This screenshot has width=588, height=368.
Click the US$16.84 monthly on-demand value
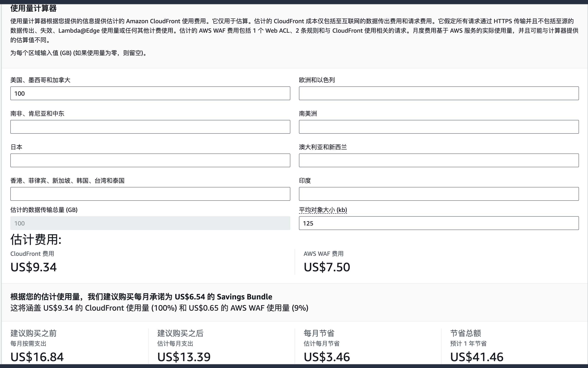pos(37,357)
